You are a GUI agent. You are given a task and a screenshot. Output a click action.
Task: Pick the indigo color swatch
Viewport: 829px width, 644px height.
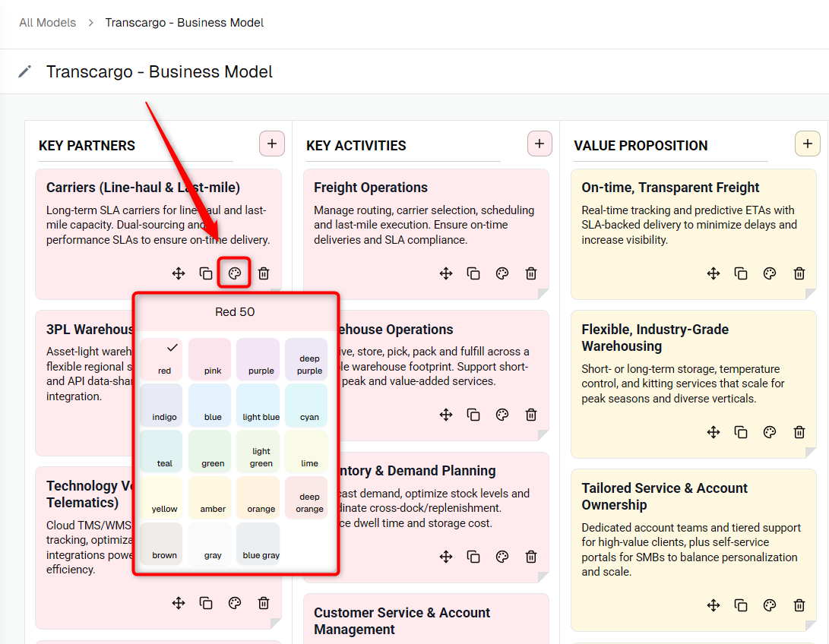[x=161, y=405]
